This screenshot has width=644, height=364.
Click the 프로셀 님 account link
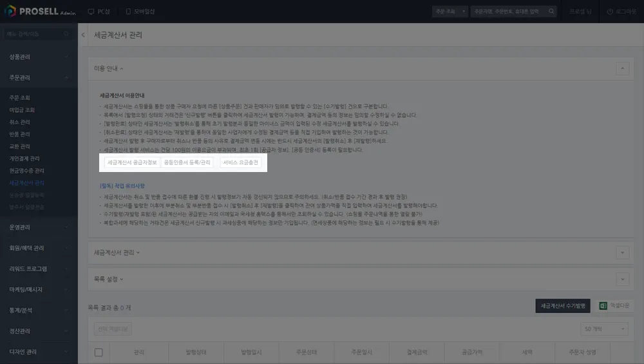tap(580, 12)
